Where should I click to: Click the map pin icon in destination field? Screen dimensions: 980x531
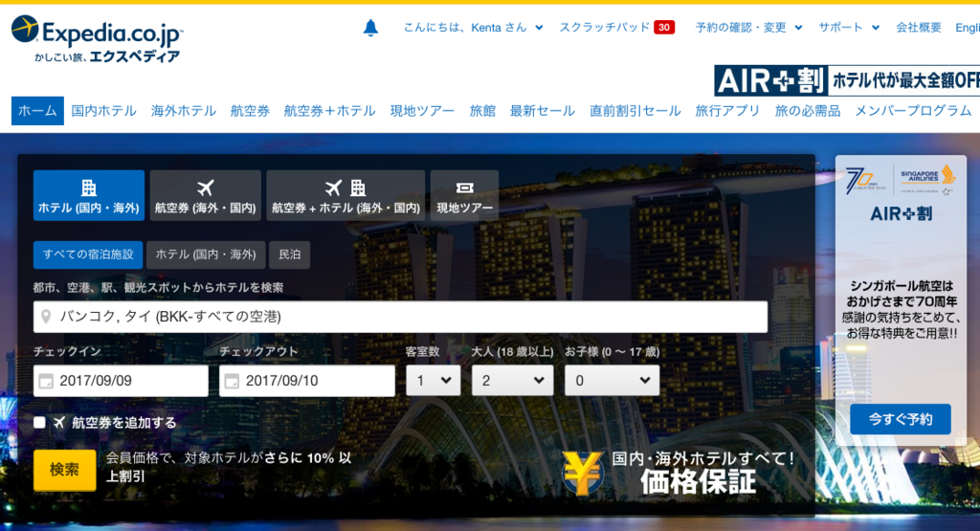[x=46, y=317]
